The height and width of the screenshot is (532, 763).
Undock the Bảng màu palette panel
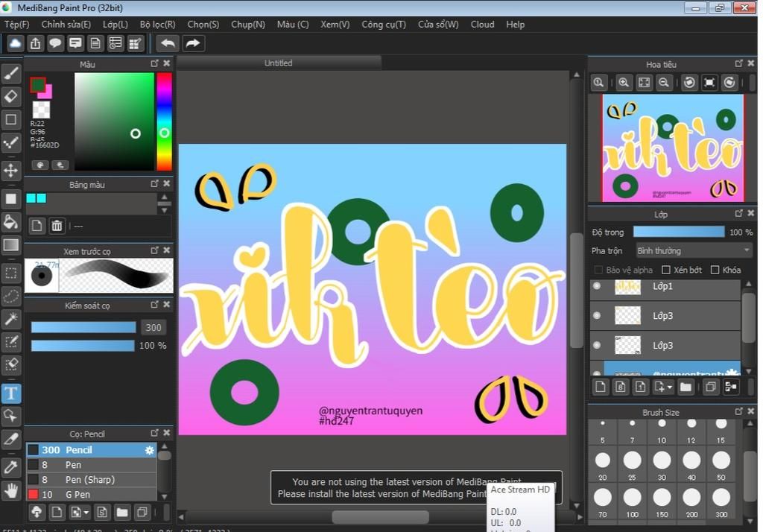[154, 183]
